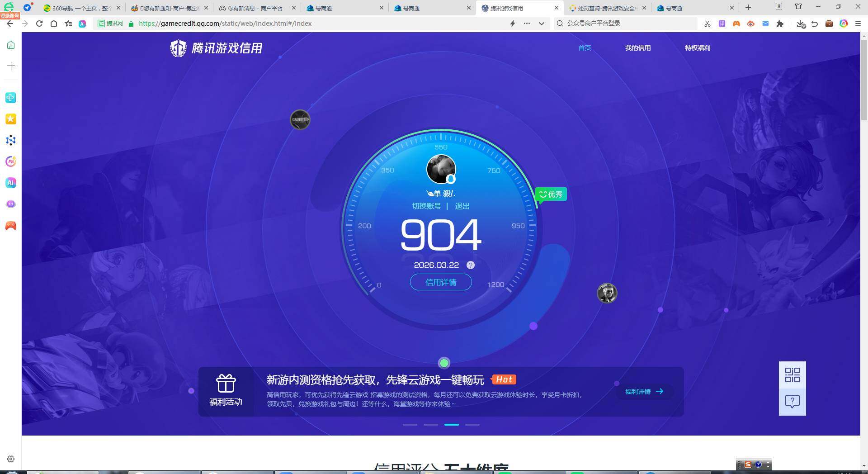Click the red gamepad icon in left sidebar
Screen dimensions: 868x474
pos(10,225)
